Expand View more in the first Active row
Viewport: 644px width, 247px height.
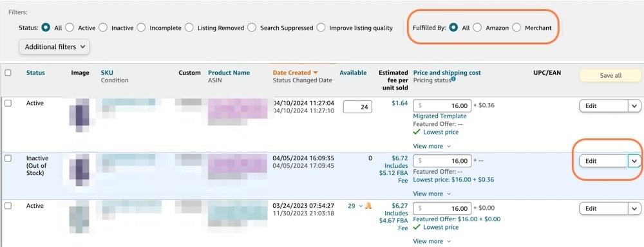[x=431, y=146]
